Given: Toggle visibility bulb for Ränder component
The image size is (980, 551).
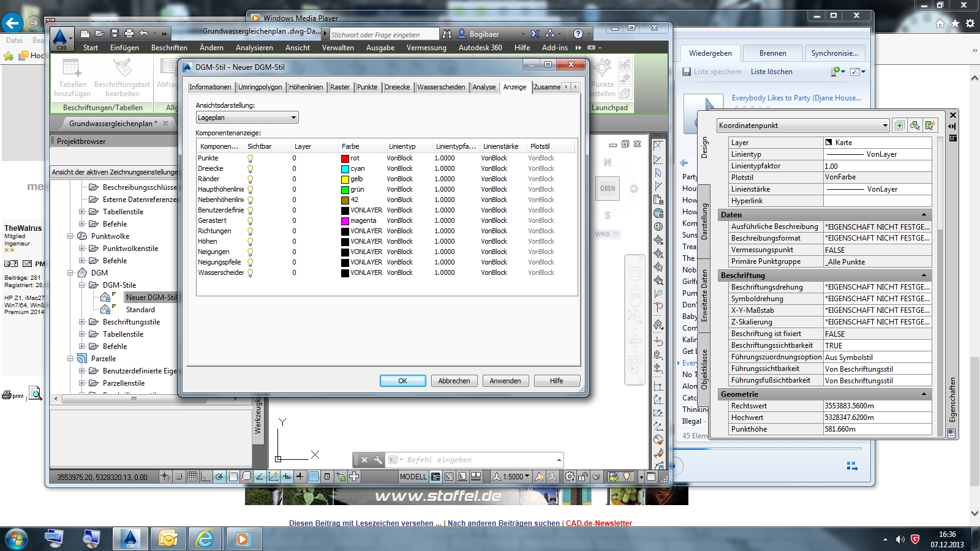Looking at the screenshot, I should point(250,179).
